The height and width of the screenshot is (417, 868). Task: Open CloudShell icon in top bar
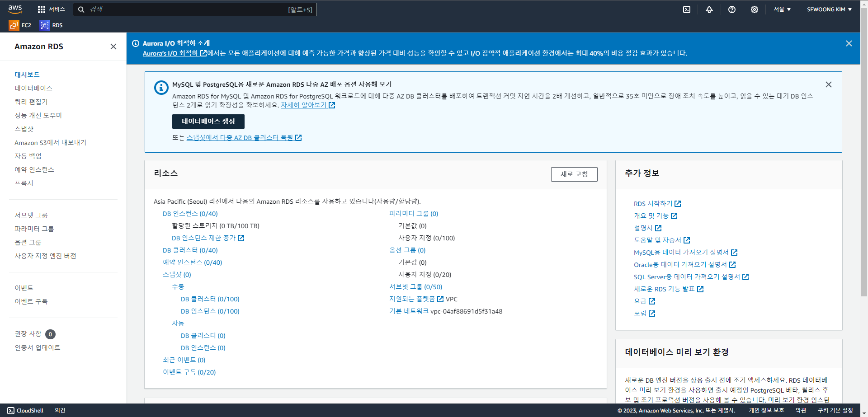coord(686,9)
